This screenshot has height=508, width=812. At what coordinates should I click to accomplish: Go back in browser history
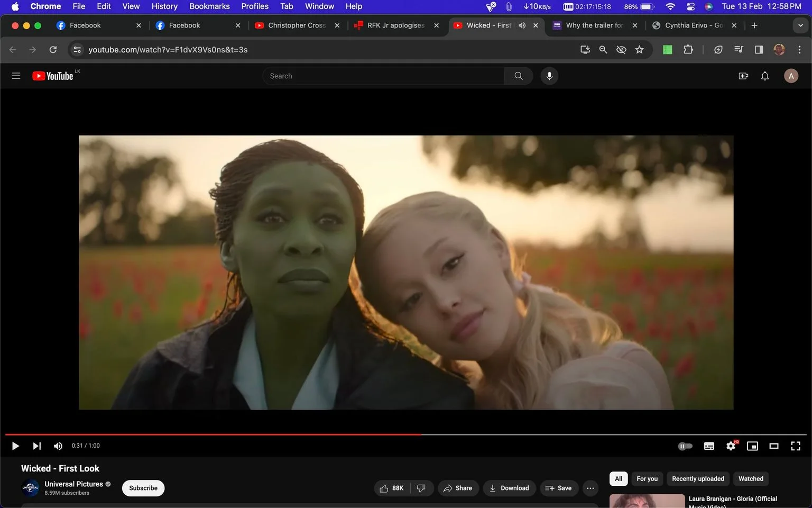point(13,49)
